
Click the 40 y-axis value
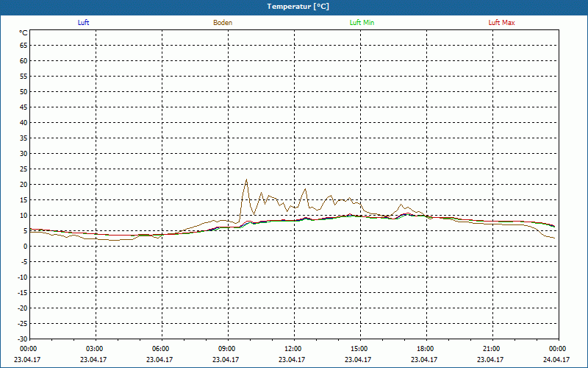[x=24, y=123]
